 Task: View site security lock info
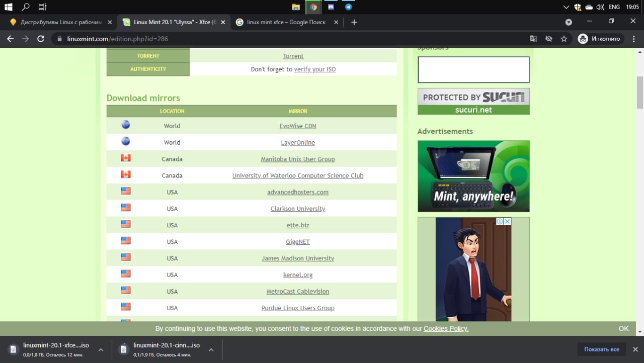(x=59, y=39)
